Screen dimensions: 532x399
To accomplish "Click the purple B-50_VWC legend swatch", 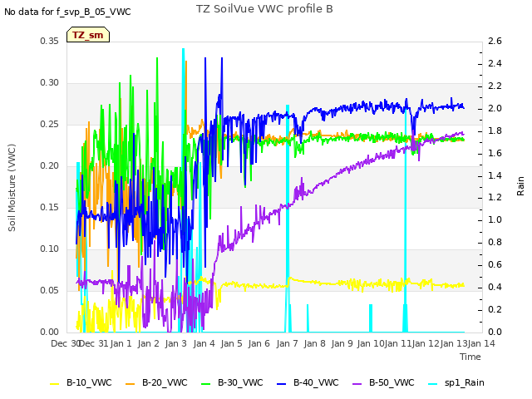I will coord(357,383).
